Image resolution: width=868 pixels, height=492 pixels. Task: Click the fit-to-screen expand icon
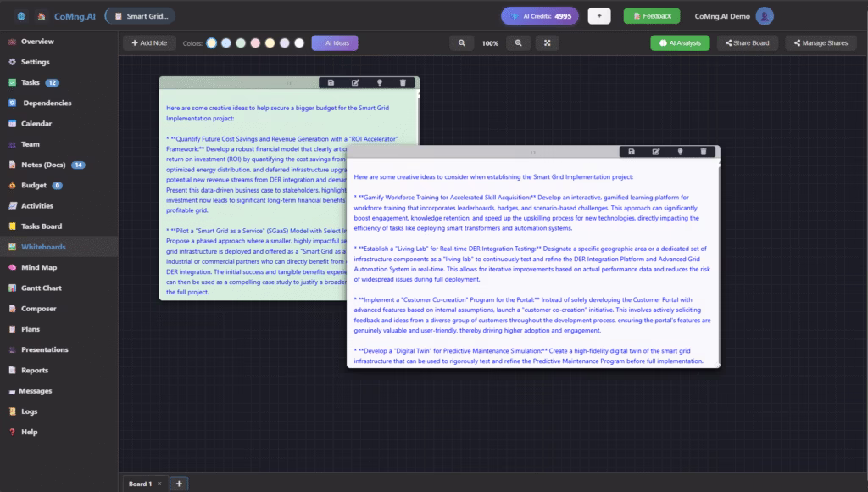548,43
